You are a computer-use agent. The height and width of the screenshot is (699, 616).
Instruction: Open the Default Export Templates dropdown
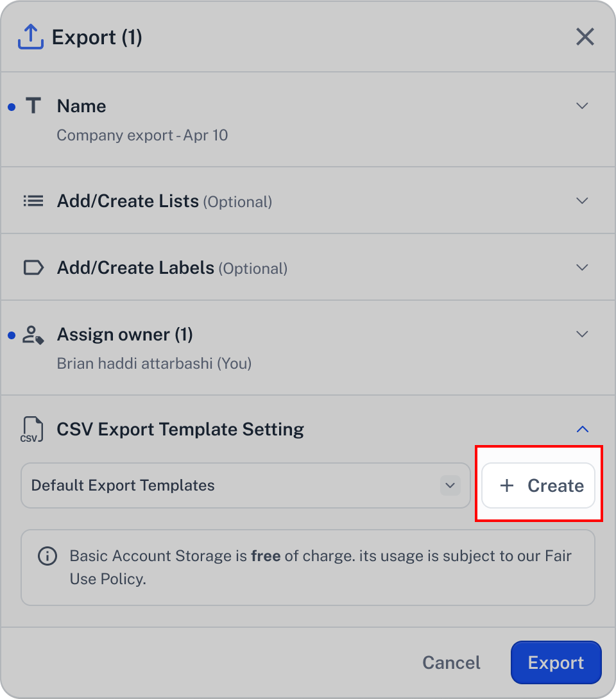coord(246,485)
